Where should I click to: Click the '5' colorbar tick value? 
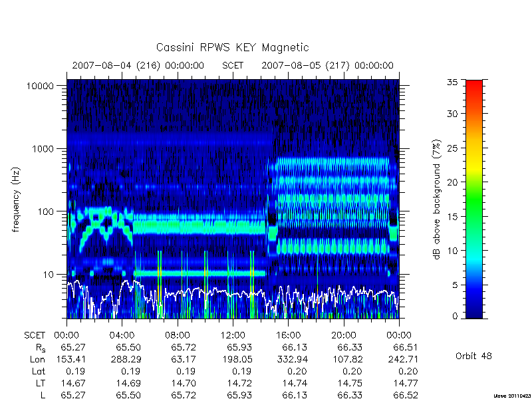(455, 285)
